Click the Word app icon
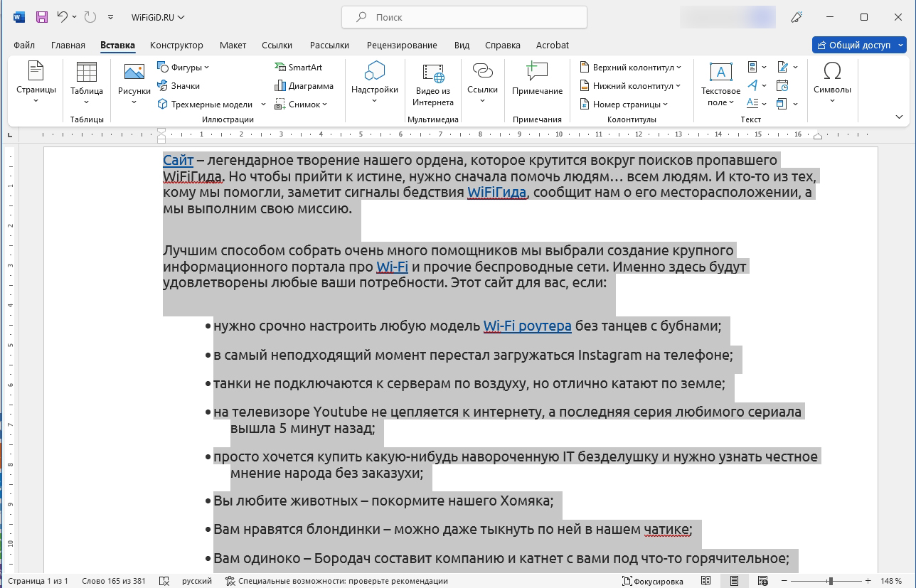This screenshot has height=588, width=916. [18, 17]
